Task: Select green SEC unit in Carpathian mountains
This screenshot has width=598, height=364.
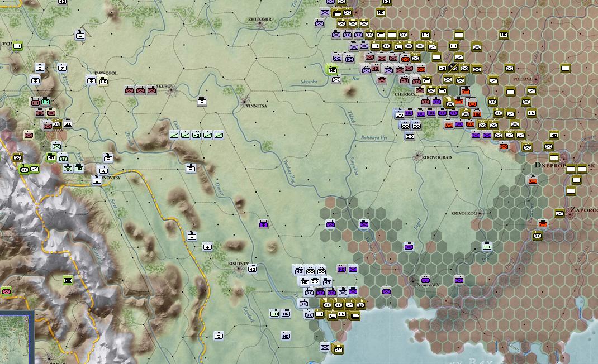Action: [x=68, y=280]
